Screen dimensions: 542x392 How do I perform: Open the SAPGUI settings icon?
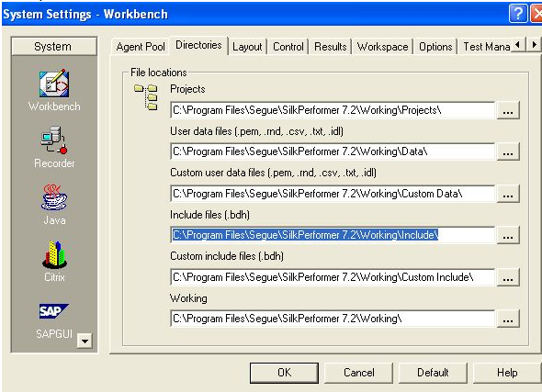pyautogui.click(x=53, y=311)
